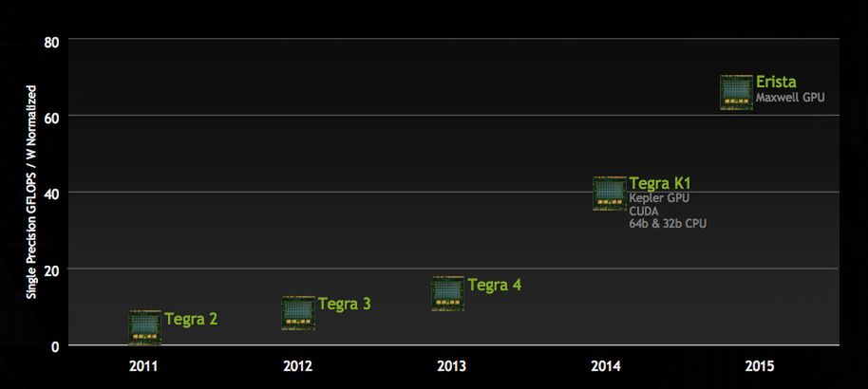Click the 'Single Precision GFLOPS / W Normalized' axis title
Viewport: 868px width, 389px height.
pos(31,192)
